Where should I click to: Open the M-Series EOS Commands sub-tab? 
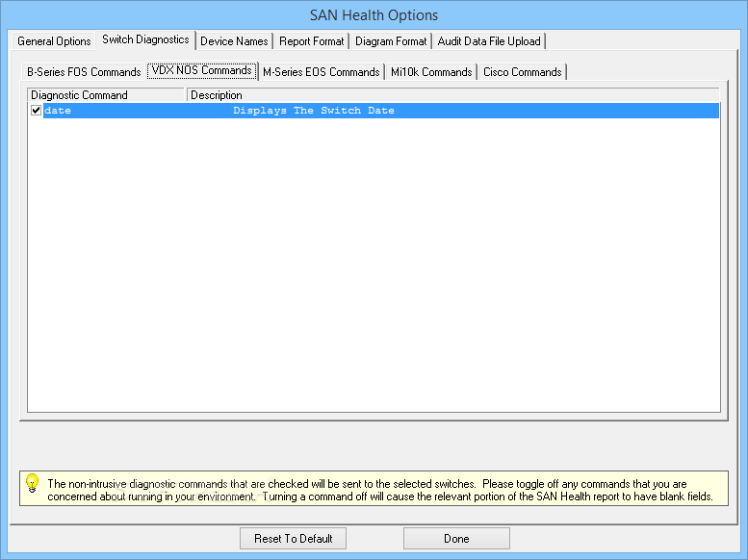321,72
